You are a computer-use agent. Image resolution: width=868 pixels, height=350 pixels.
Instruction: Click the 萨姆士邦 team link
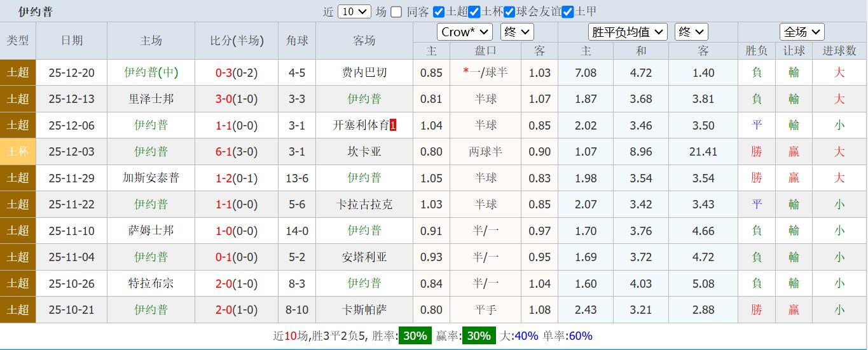(151, 231)
